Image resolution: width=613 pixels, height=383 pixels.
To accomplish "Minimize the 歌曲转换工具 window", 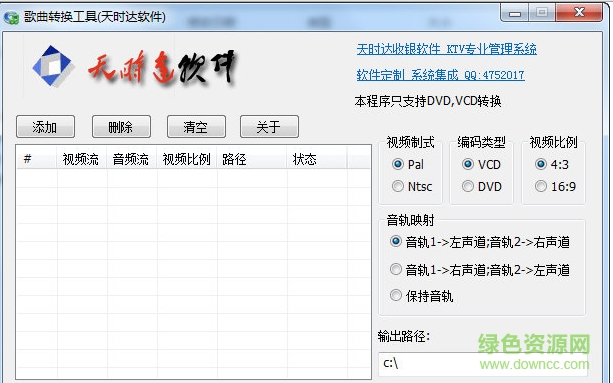I will pyautogui.click(x=515, y=13).
